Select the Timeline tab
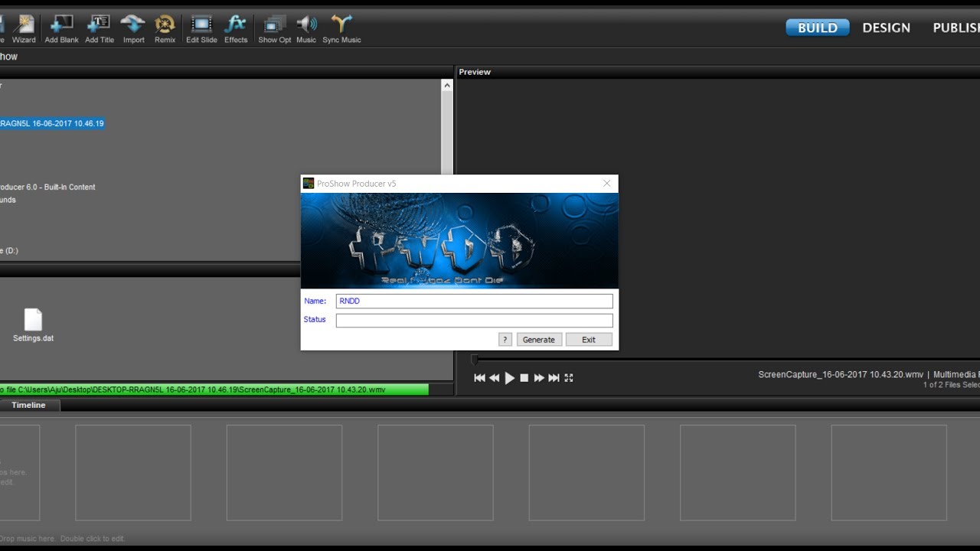Viewport: 980px width, 551px height. coord(28,405)
